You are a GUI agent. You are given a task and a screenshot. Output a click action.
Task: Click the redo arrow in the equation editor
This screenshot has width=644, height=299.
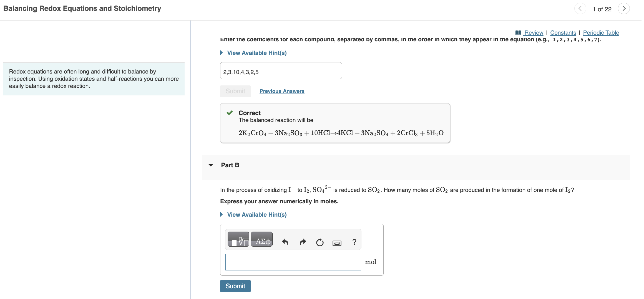click(303, 242)
